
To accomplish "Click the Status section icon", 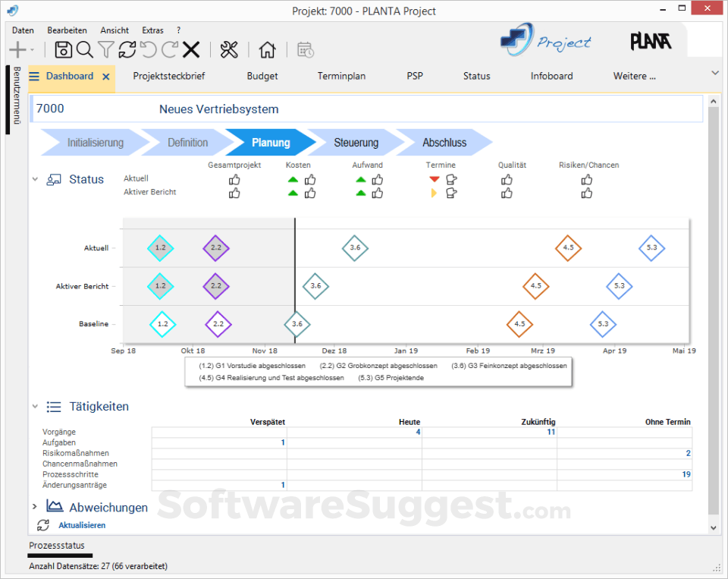I will (x=54, y=179).
